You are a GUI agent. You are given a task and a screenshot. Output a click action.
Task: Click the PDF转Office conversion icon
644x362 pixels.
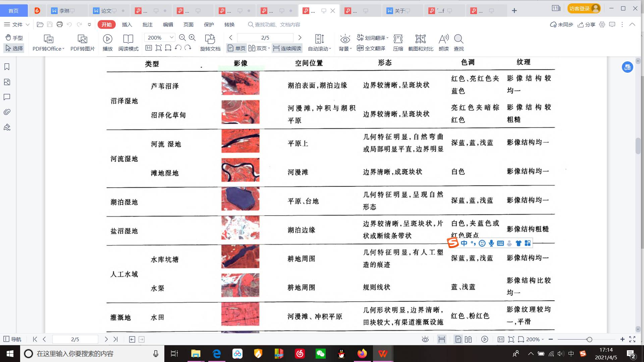click(48, 39)
